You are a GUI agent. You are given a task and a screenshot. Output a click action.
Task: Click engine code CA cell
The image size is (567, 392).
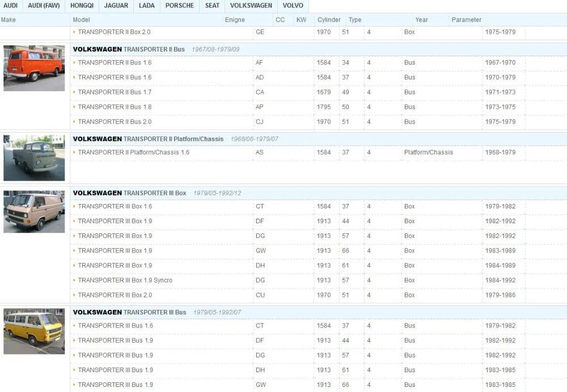[260, 92]
